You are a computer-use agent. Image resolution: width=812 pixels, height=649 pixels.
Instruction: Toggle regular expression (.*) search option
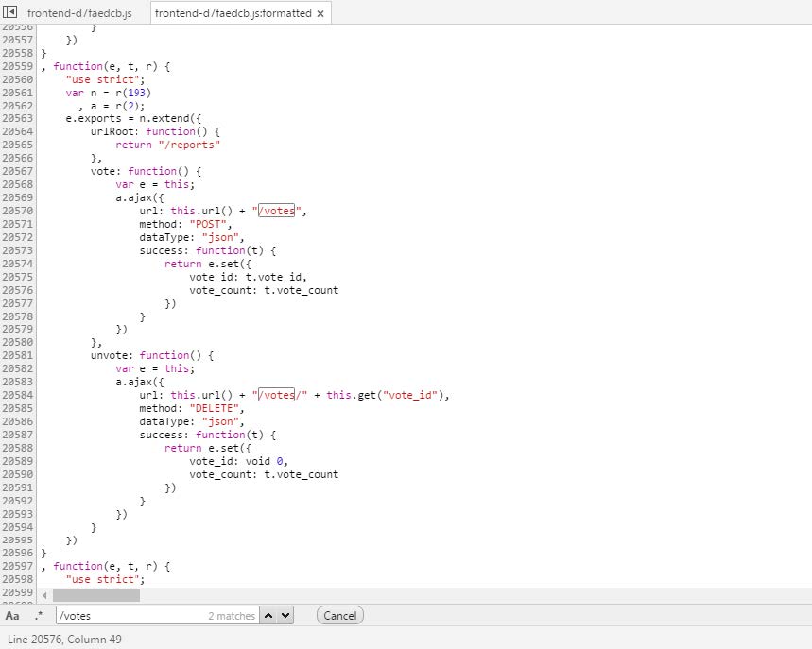(39, 616)
